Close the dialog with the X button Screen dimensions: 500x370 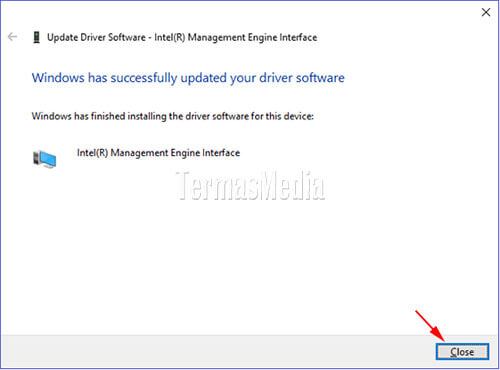(486, 12)
